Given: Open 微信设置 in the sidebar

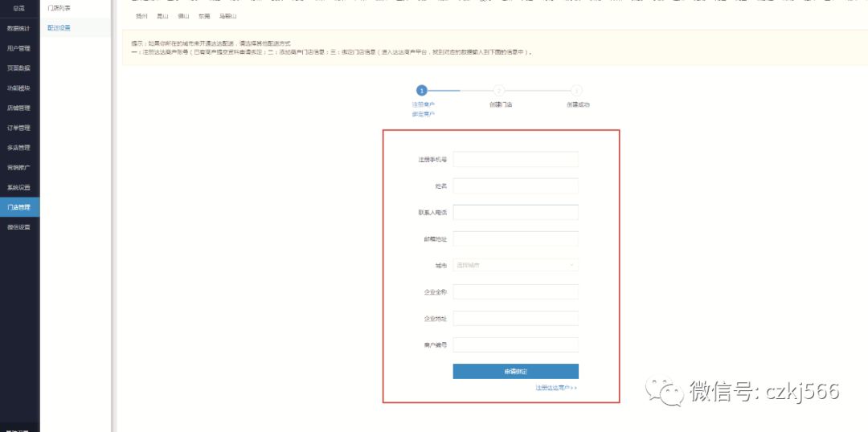Looking at the screenshot, I should [x=19, y=227].
